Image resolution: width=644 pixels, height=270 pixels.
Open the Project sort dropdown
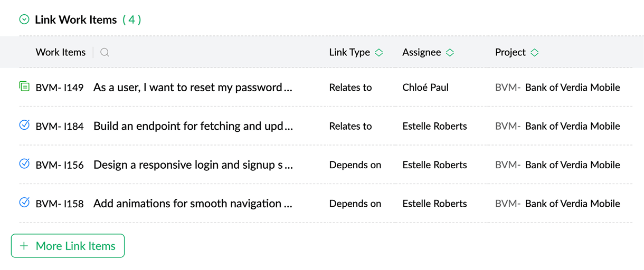[x=534, y=52]
